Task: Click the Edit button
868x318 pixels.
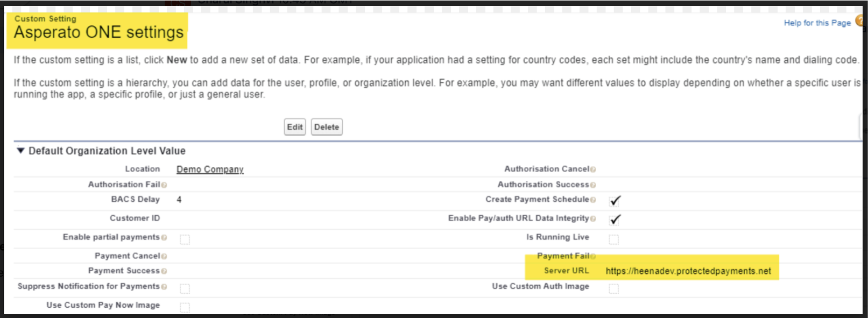Action: point(295,127)
